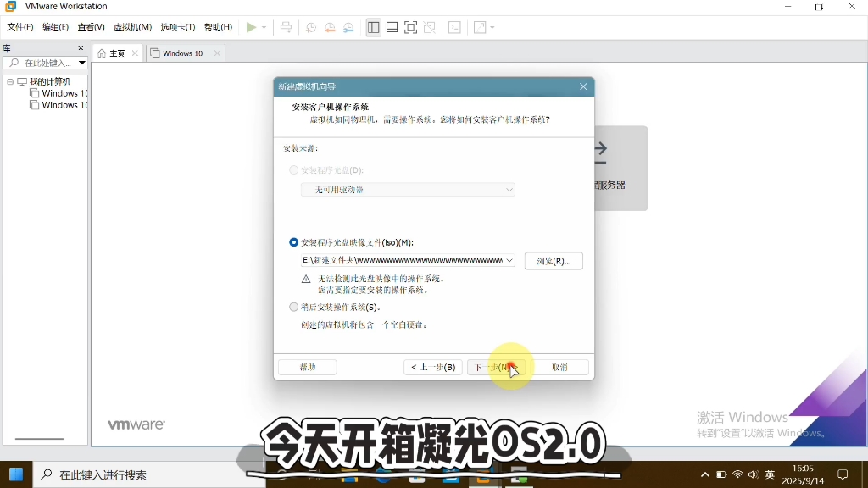Screen dimensions: 868x488
Task: Click the 英 input method indicator
Action: click(x=770, y=474)
